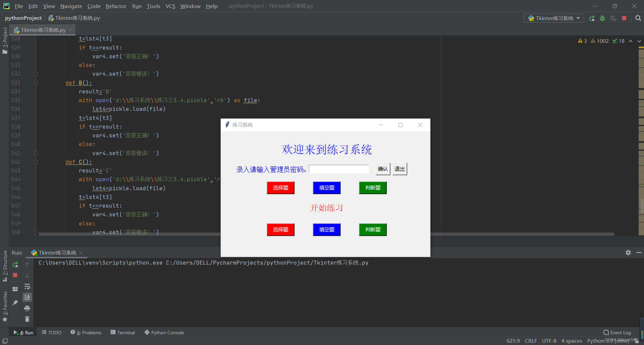Rerun program in Run panel
The width and height of the screenshot is (644, 345).
coord(15,265)
